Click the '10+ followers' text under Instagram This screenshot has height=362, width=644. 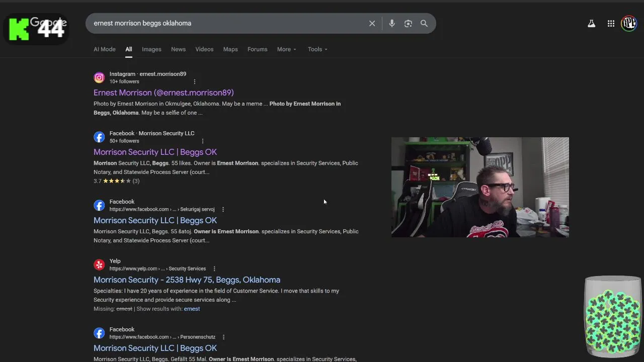pos(124,81)
